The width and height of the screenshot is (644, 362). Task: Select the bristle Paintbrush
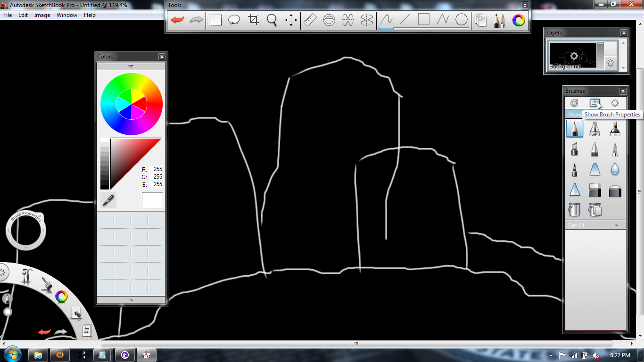pos(615,149)
